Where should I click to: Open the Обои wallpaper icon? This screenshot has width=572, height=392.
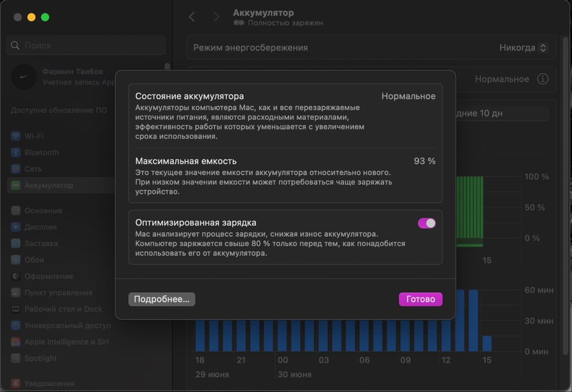tap(15, 260)
